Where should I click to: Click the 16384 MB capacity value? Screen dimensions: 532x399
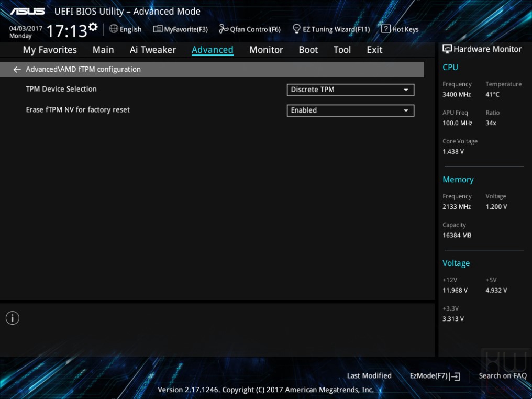pyautogui.click(x=457, y=236)
